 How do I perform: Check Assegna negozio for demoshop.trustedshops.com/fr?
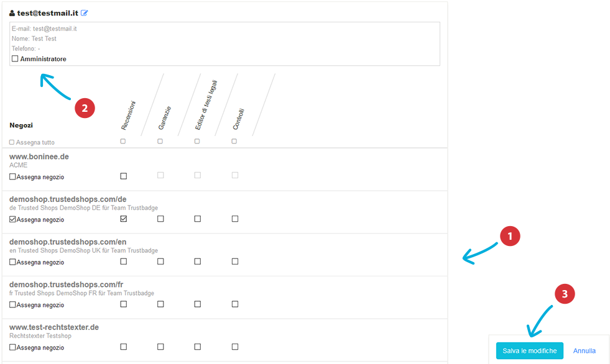tap(12, 305)
